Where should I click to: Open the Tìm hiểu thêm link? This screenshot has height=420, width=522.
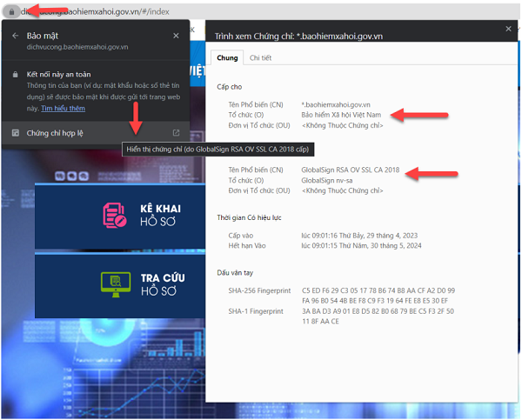click(63, 109)
